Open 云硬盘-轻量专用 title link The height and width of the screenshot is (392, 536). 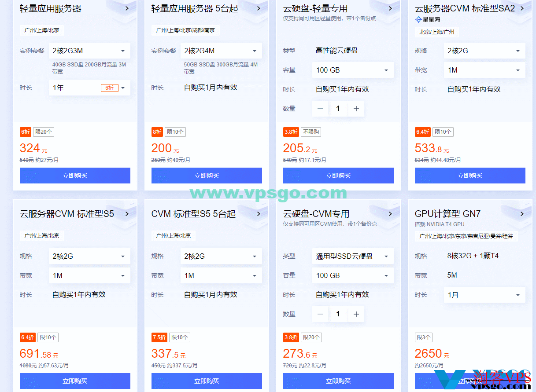[x=315, y=8]
